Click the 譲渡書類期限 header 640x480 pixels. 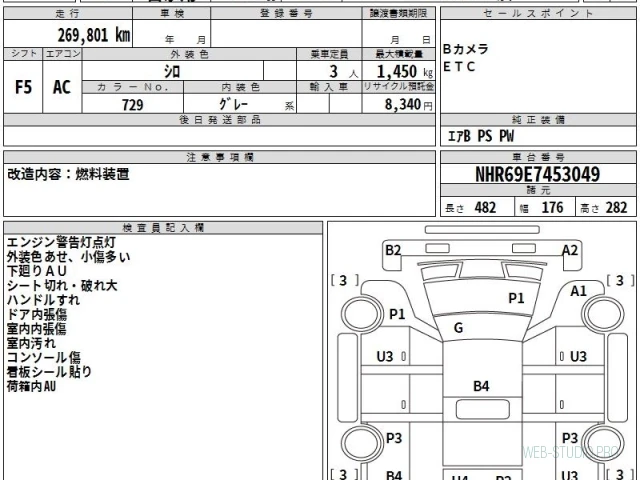(398, 13)
